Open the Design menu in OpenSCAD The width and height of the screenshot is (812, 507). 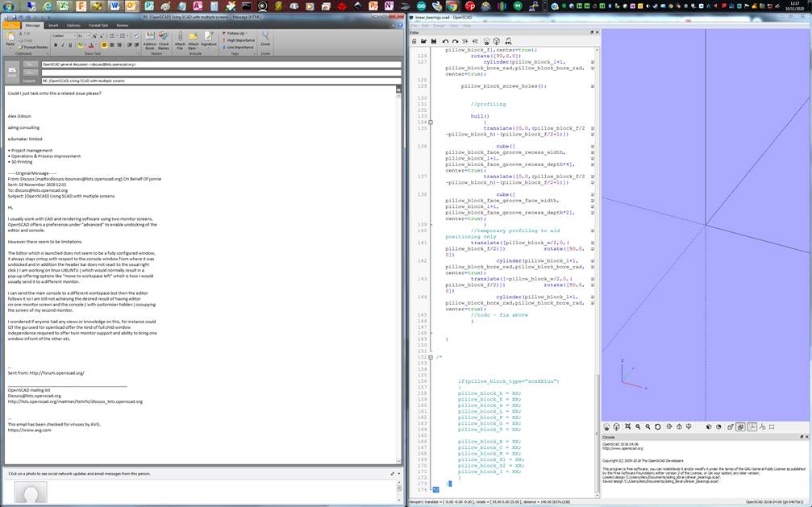439,25
